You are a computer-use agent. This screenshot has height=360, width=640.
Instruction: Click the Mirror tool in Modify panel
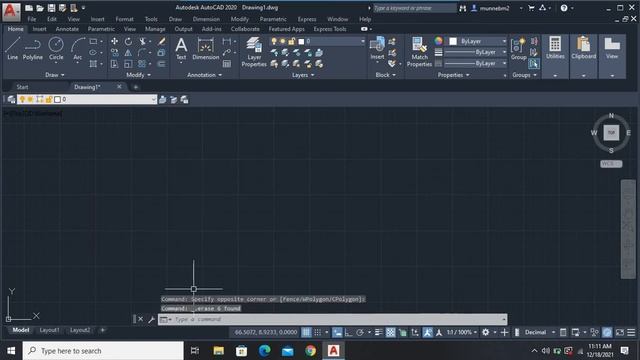click(x=128, y=53)
